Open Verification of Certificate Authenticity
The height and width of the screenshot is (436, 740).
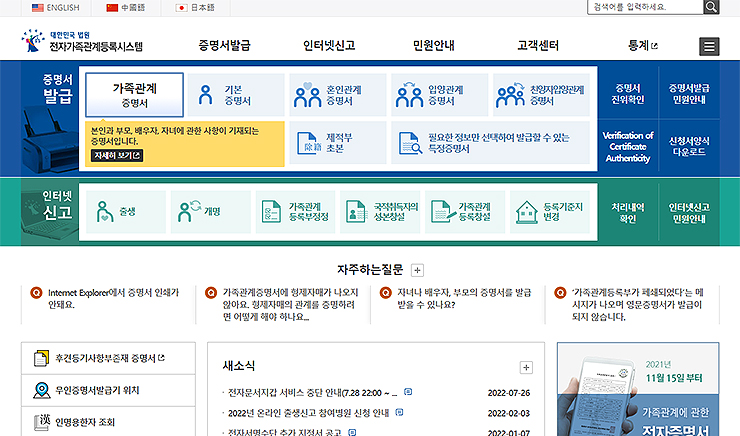(x=628, y=147)
